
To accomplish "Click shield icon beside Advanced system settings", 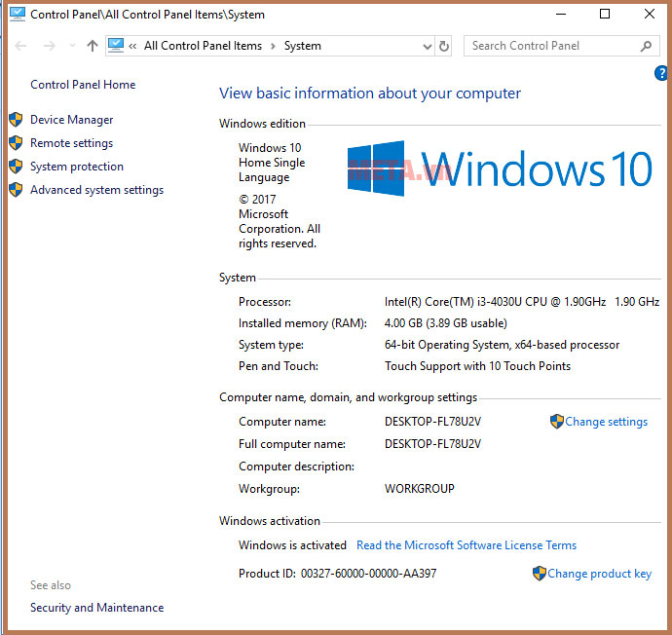I will (x=16, y=189).
